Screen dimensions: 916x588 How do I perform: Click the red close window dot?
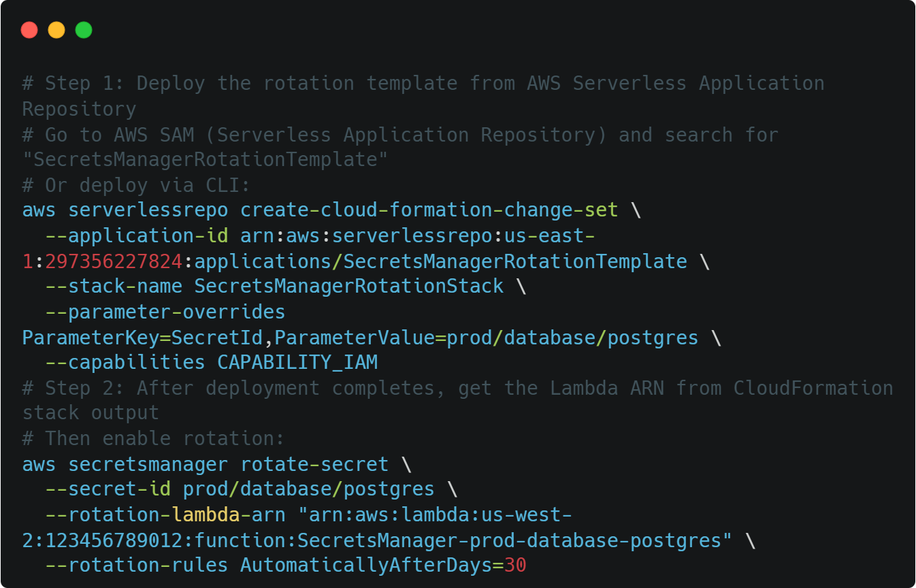29,30
